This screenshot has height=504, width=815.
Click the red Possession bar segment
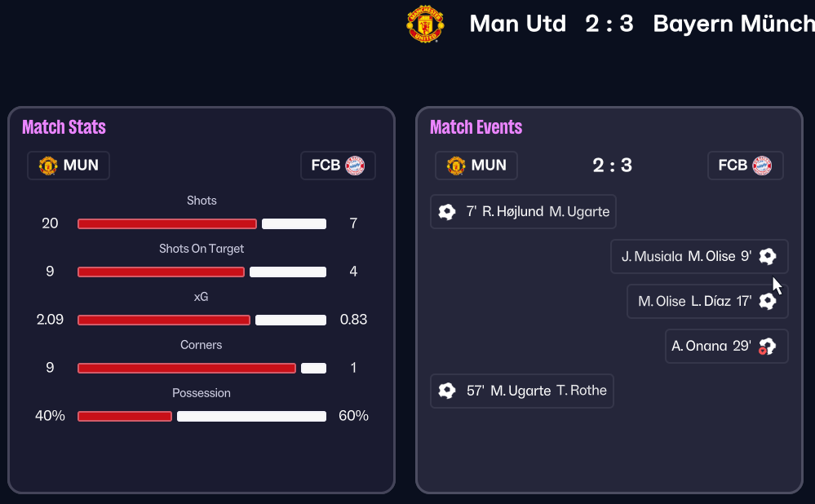pos(125,416)
